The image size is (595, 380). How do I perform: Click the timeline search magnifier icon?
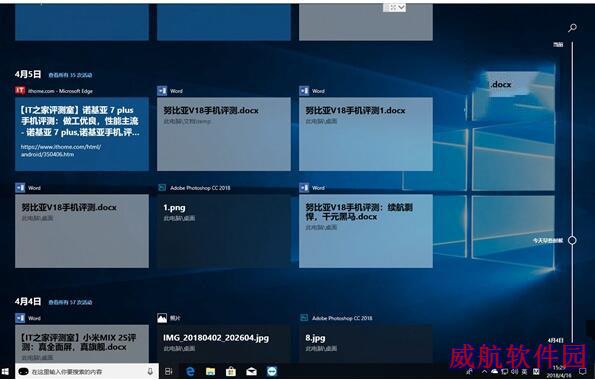pyautogui.click(x=572, y=27)
